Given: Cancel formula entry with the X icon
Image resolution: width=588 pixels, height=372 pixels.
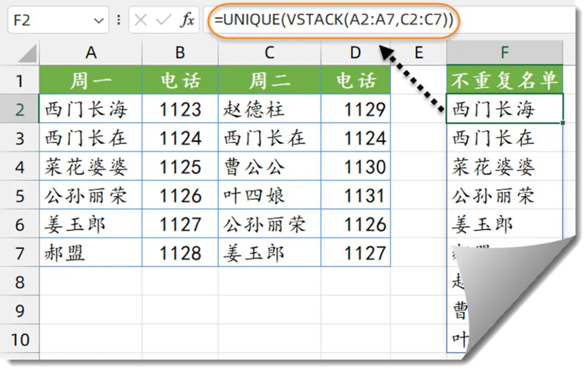Looking at the screenshot, I should (x=140, y=20).
